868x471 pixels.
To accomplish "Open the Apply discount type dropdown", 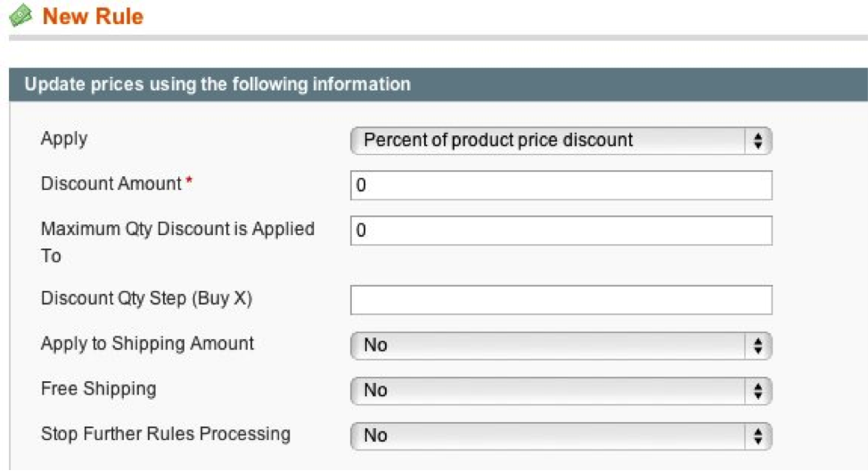I will click(x=561, y=141).
